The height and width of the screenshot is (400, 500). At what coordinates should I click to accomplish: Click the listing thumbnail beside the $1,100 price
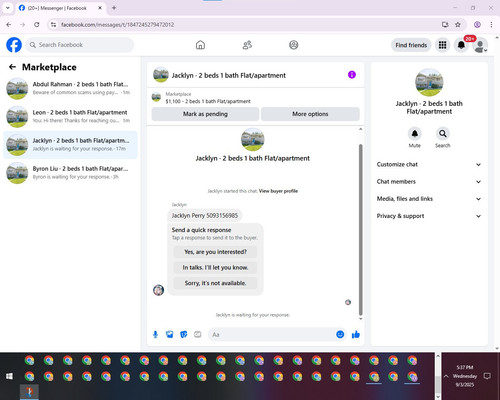coord(156,97)
